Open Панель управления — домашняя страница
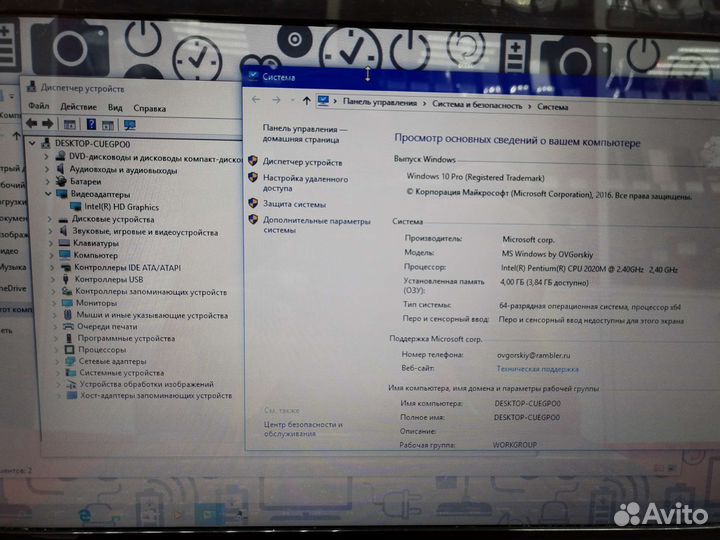The height and width of the screenshot is (540, 720). (304, 134)
